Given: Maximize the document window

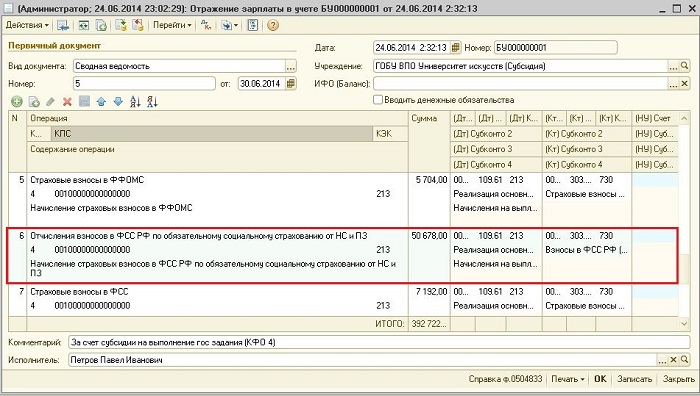Looking at the screenshot, I should click(x=676, y=8).
